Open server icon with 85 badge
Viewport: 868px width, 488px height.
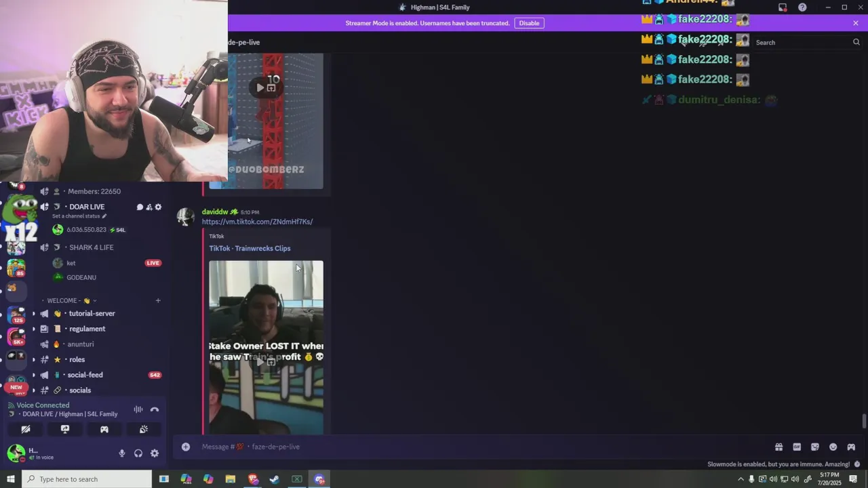[16, 268]
